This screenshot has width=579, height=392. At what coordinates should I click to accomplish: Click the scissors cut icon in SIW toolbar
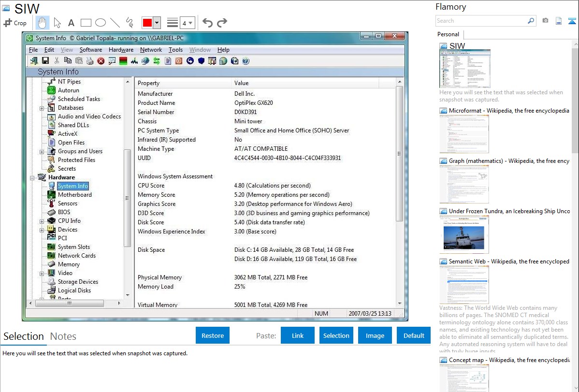(x=57, y=61)
